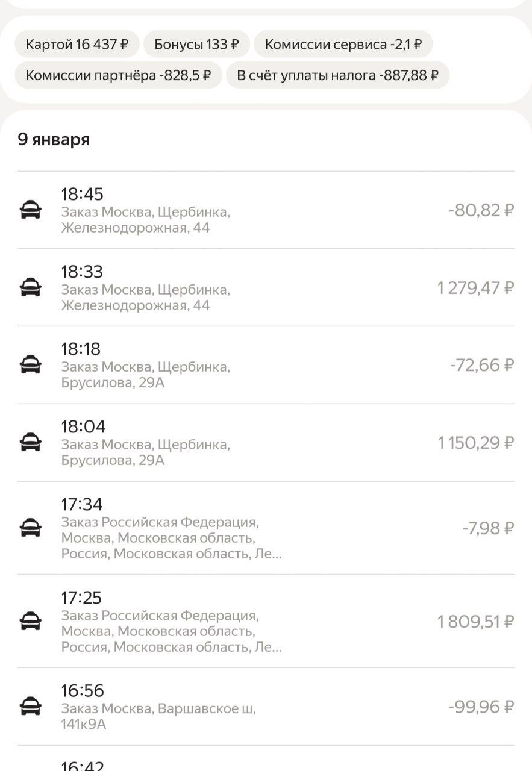Tap the "Комиссии сервиса -2,1 ₽" chip

[343, 45]
